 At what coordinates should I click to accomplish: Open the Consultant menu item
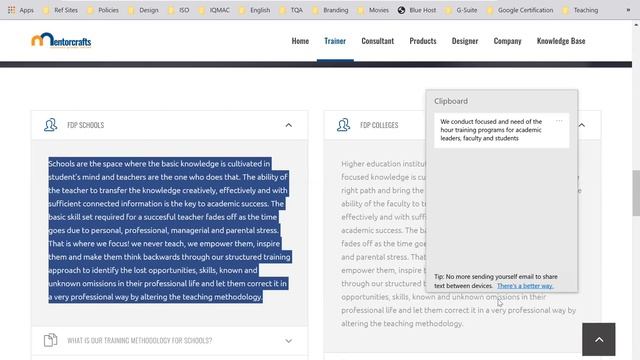(378, 41)
